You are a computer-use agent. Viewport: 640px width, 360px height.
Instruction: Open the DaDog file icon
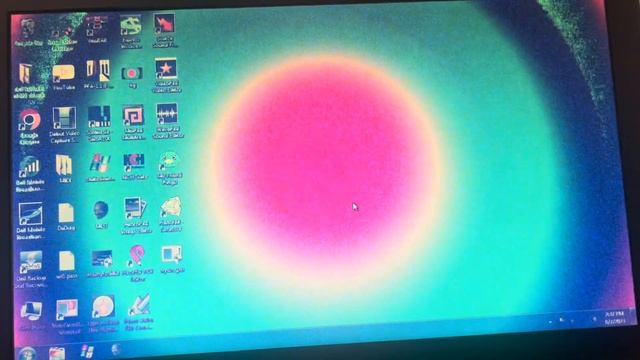[x=66, y=217]
